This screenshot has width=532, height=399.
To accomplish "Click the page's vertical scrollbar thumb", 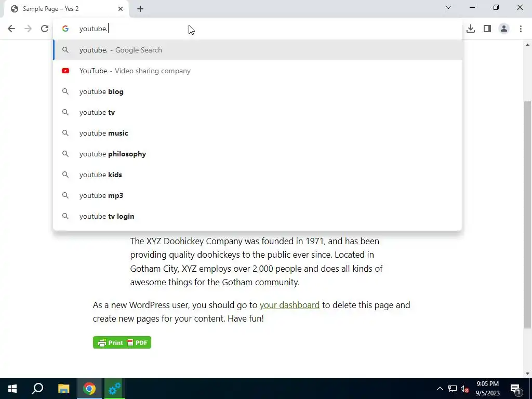I will (x=527, y=215).
